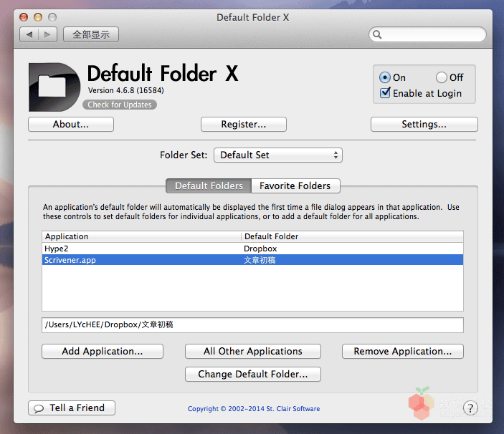Click the 文章初稿 default folder cell

click(260, 260)
